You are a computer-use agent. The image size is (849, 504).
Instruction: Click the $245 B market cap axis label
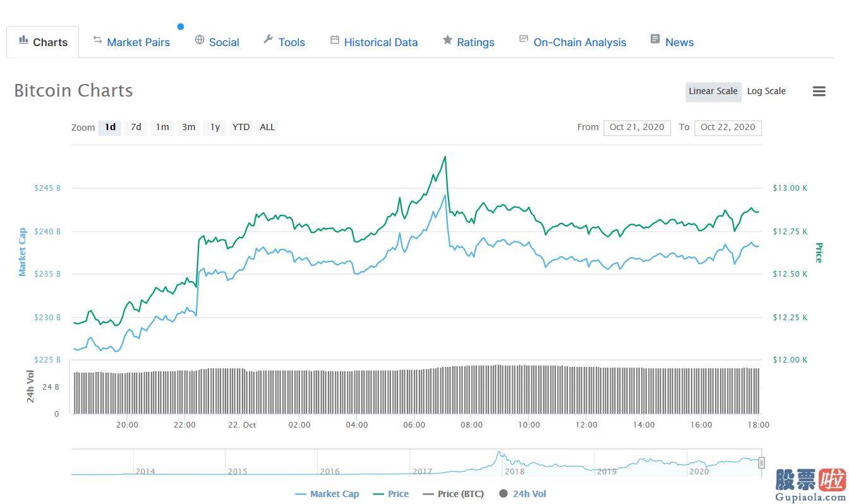(47, 188)
